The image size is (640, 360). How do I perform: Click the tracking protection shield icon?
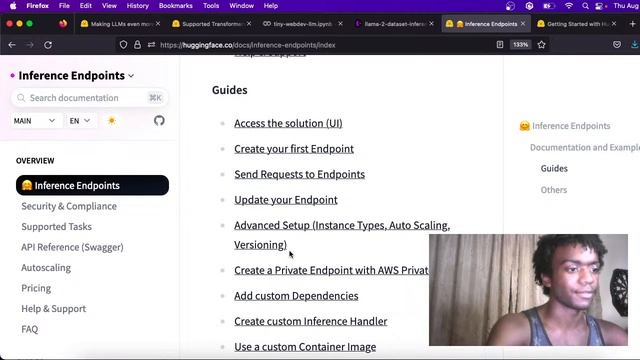tap(123, 45)
